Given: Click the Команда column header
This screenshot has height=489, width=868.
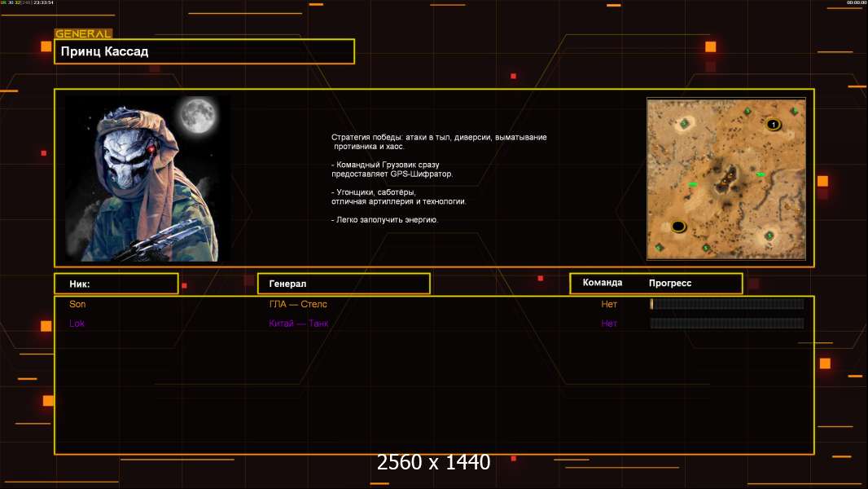Looking at the screenshot, I should tap(603, 283).
